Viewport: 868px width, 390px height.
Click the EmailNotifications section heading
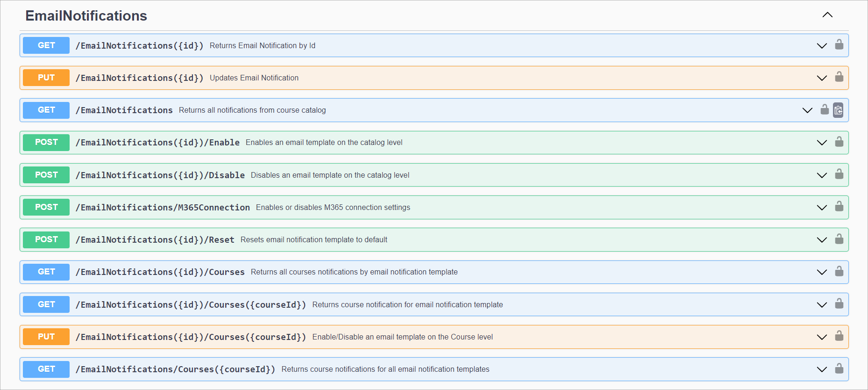click(86, 16)
